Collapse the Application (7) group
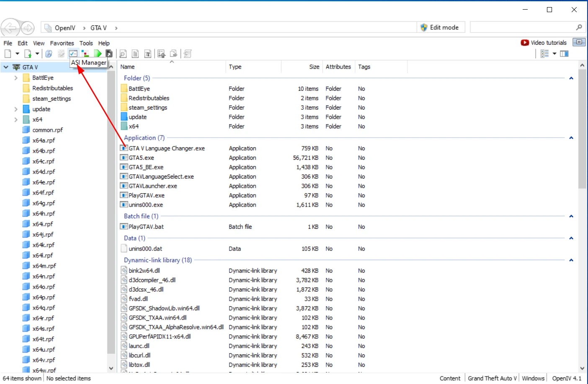The height and width of the screenshot is (384, 588). click(571, 138)
